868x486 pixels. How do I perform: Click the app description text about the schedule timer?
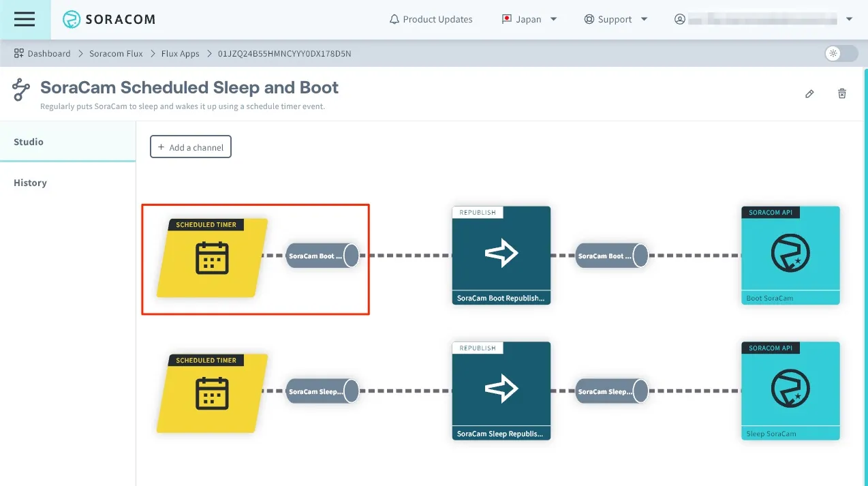(183, 106)
